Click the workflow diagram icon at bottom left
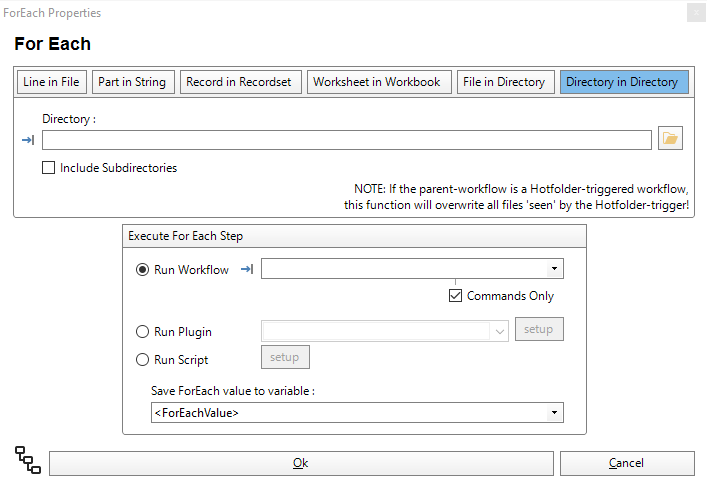The image size is (707, 488). coord(28,460)
